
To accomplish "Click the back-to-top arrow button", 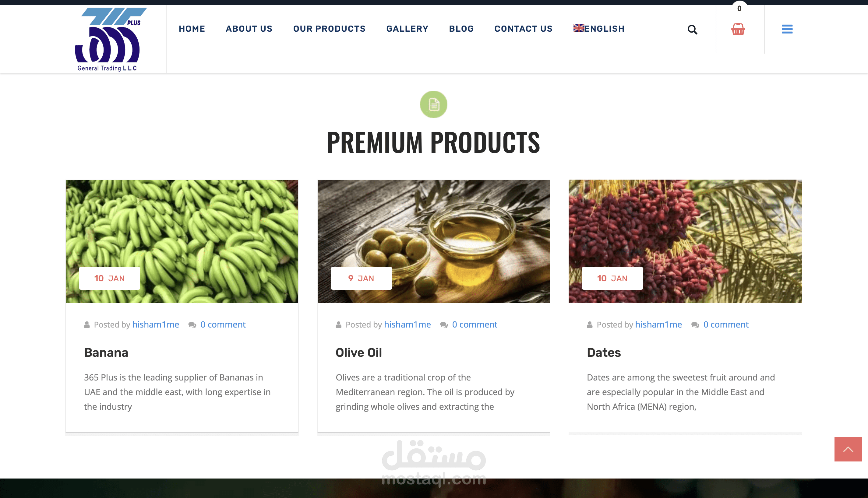I will 848,449.
